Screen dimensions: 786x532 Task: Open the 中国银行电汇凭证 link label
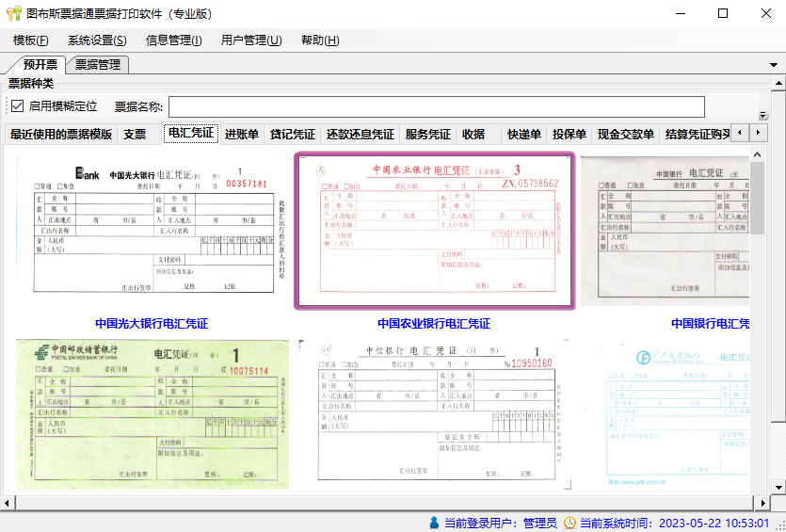[710, 323]
